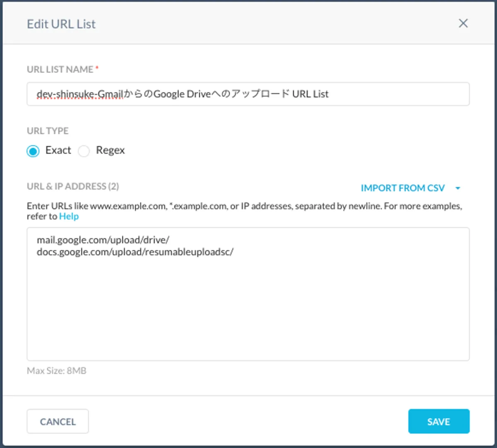
Task: Click the Import From CSV button
Action: pos(403,188)
